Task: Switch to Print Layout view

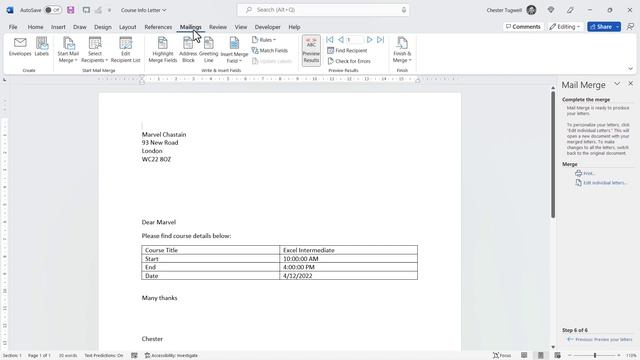Action: [541, 356]
